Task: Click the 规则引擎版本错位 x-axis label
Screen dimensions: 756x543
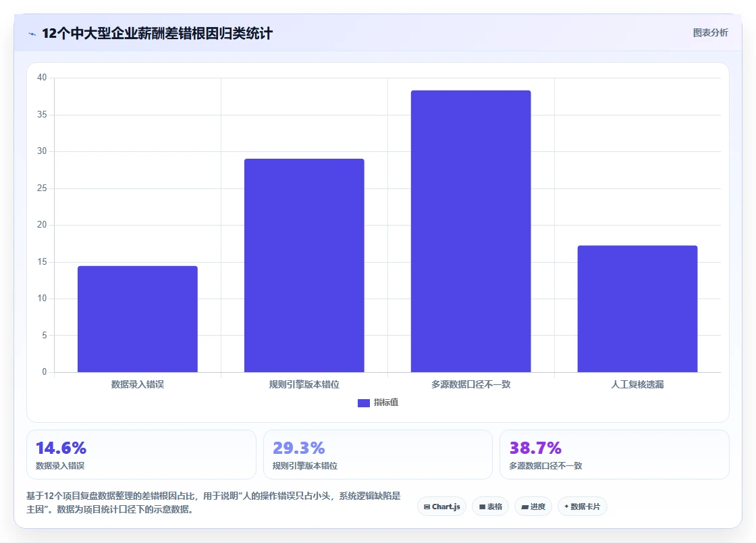Action: [x=304, y=384]
